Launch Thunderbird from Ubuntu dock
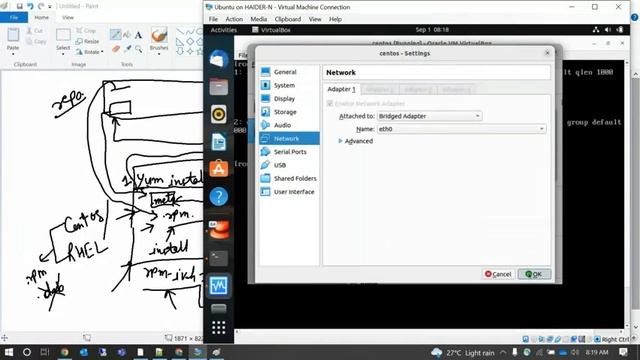 pyautogui.click(x=219, y=60)
